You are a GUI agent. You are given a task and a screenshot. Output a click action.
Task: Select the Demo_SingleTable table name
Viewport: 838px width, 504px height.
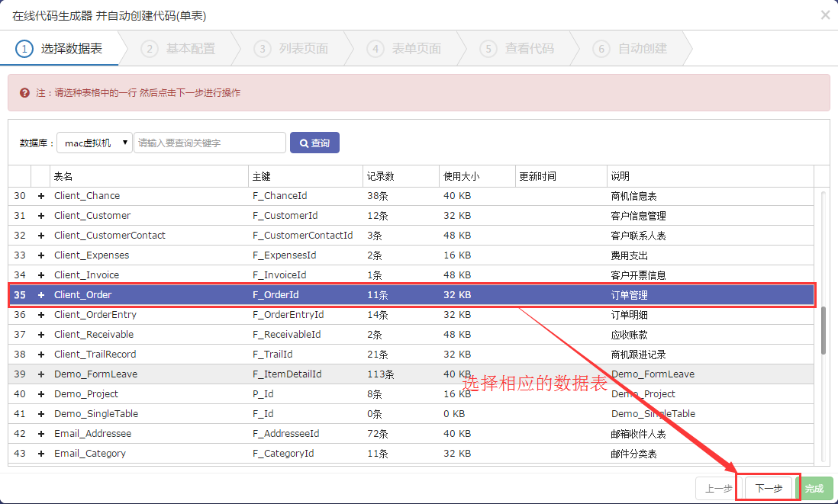[x=96, y=414]
